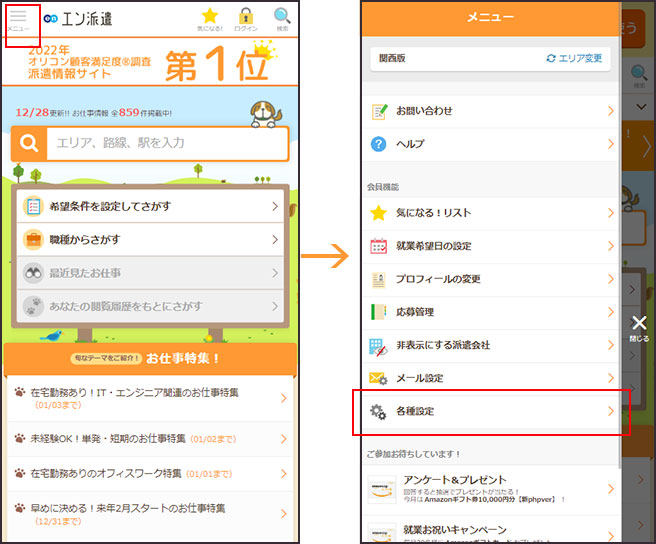The width and height of the screenshot is (656, 544).
Task: Click the star icon beside 気になる!リスト
Action: [379, 213]
